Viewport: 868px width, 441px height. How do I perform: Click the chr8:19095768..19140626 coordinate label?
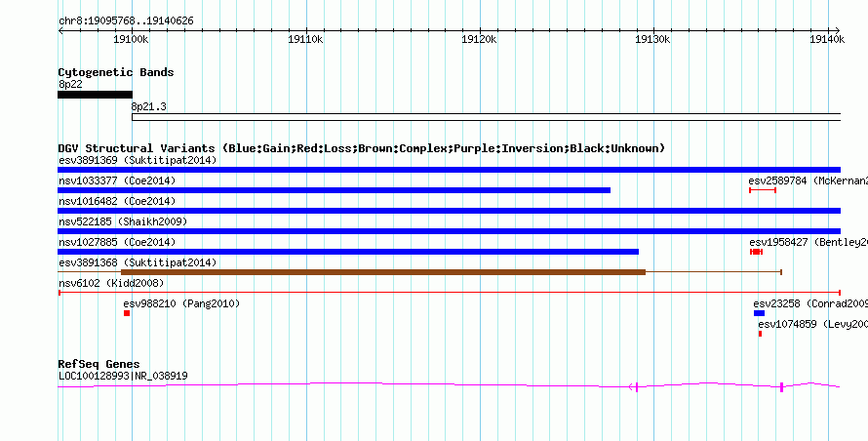point(126,21)
